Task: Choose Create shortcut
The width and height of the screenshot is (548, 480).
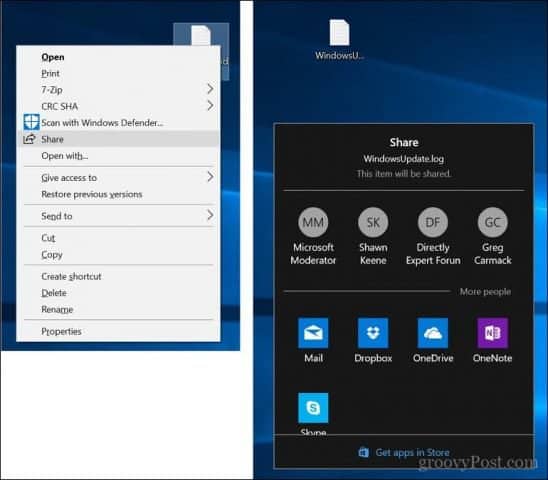Action: pos(118,276)
